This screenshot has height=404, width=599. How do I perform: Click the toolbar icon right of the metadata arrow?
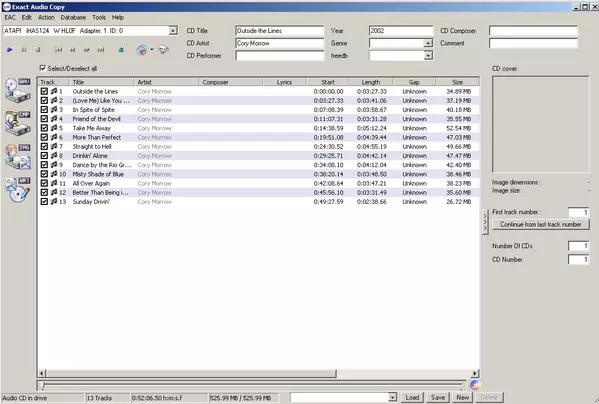point(164,50)
